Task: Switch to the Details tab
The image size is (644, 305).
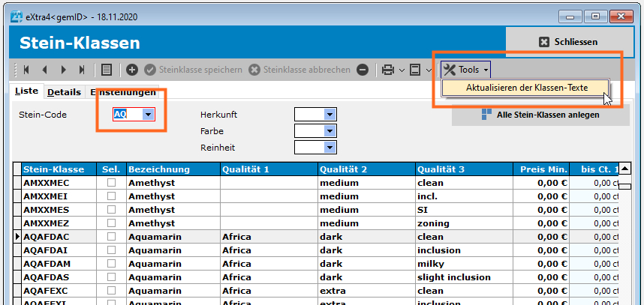Action: (64, 92)
